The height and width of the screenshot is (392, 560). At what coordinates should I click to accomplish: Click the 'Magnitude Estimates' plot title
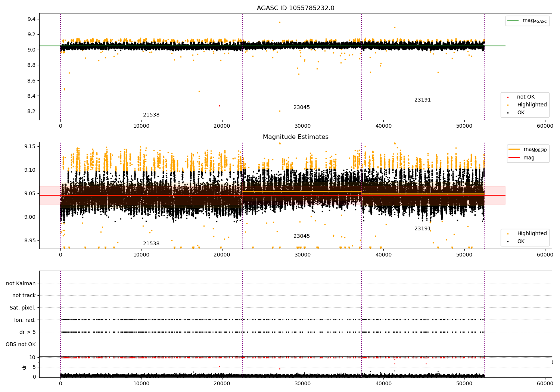coord(295,137)
